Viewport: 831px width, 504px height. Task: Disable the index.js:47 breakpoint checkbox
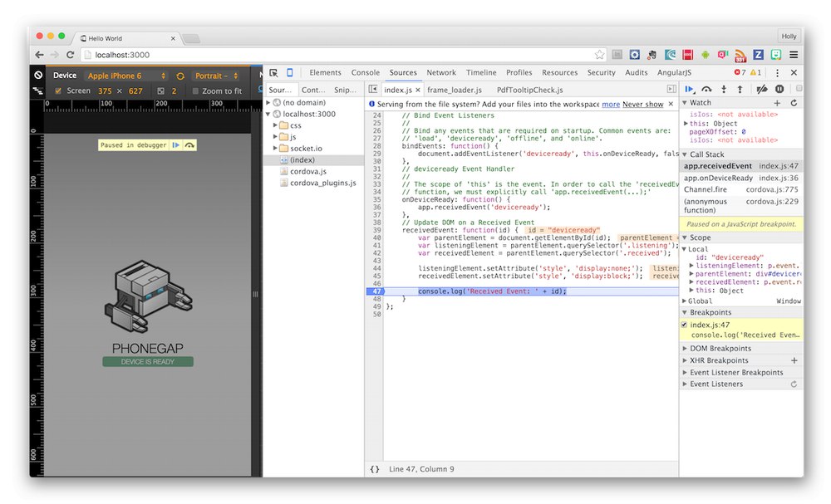click(684, 325)
